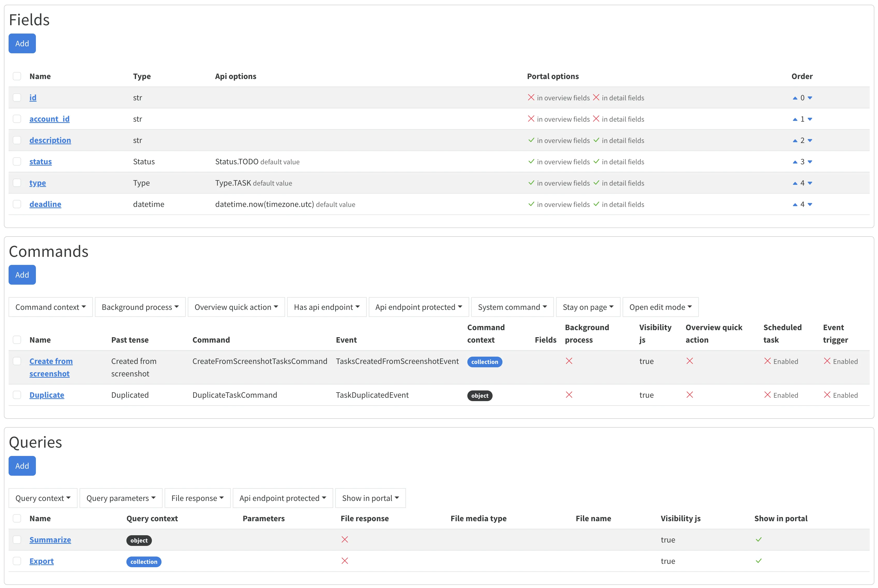Click Duplicate command's scheduled task X icon
The height and width of the screenshot is (588, 878).
tap(767, 395)
